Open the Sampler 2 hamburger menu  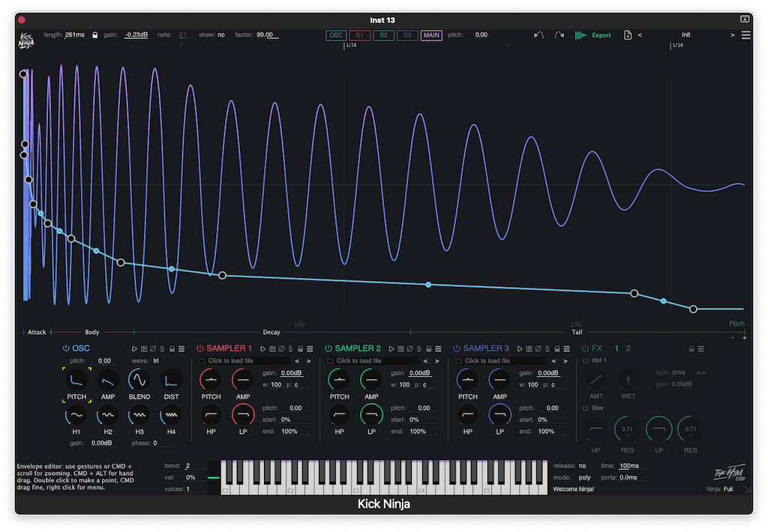point(438,349)
